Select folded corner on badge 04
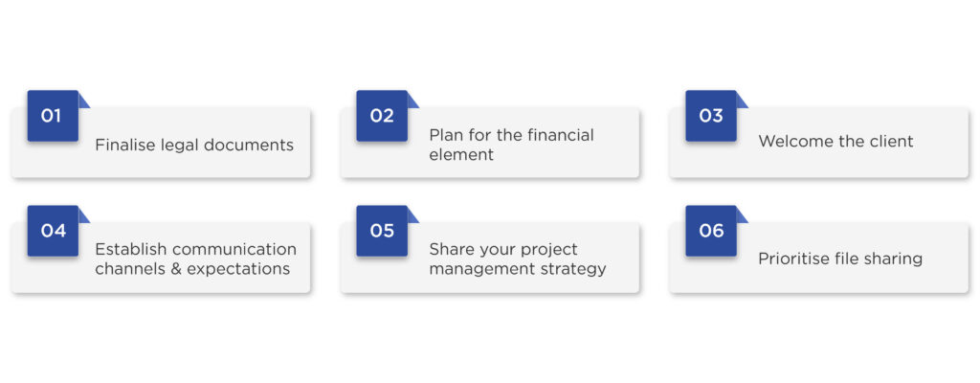This screenshot has width=980, height=383. coord(83,215)
